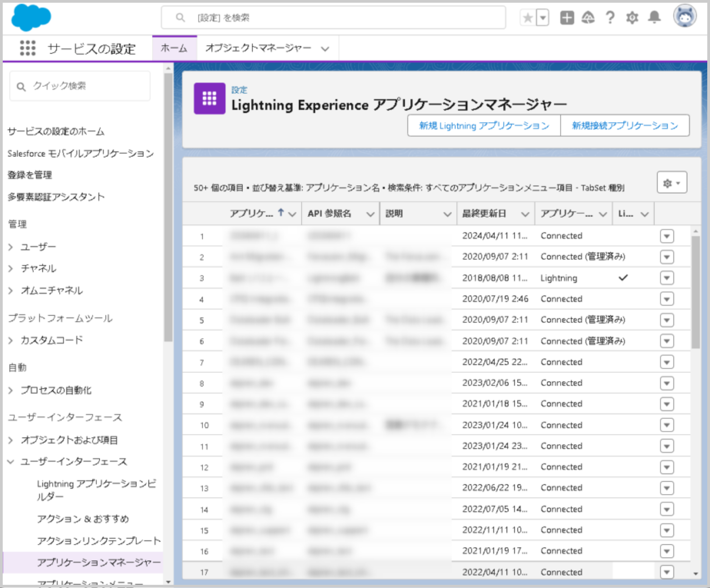Open 登録を管理 sidebar link
710x588 pixels.
[x=30, y=175]
